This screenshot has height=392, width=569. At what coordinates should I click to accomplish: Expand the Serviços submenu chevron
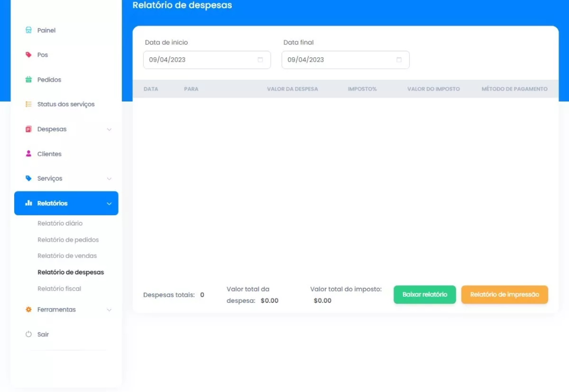109,179
